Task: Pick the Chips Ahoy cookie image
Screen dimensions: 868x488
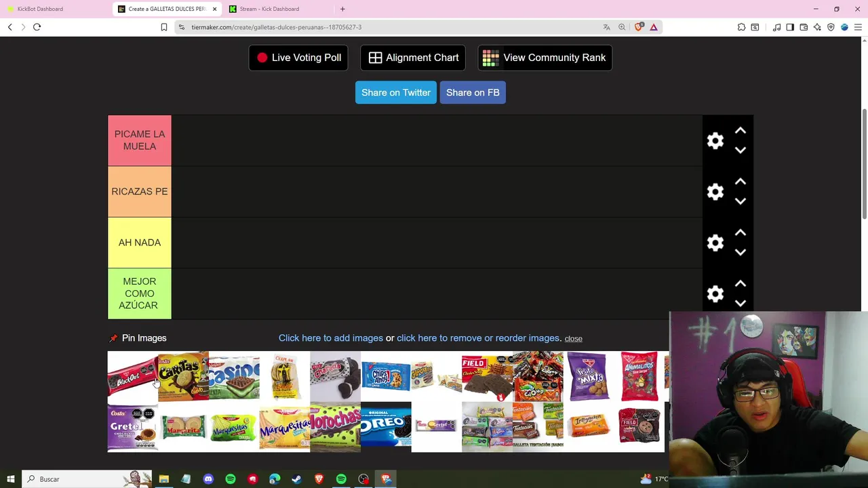Action: pyautogui.click(x=386, y=376)
